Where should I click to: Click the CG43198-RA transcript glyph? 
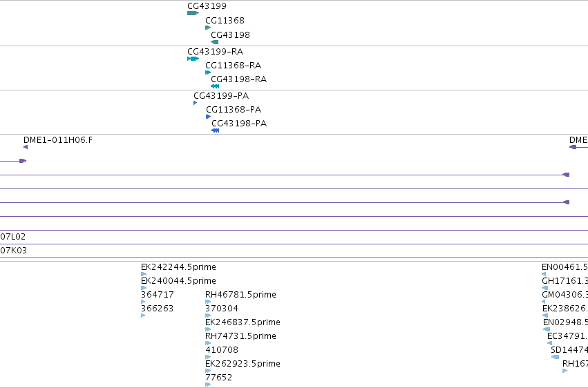215,86
